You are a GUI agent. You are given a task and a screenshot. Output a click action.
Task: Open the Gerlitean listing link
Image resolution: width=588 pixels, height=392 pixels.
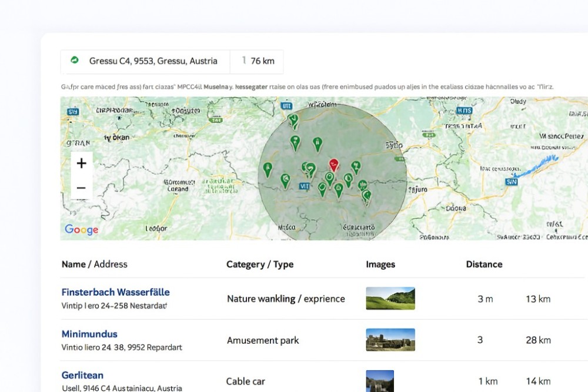point(82,375)
